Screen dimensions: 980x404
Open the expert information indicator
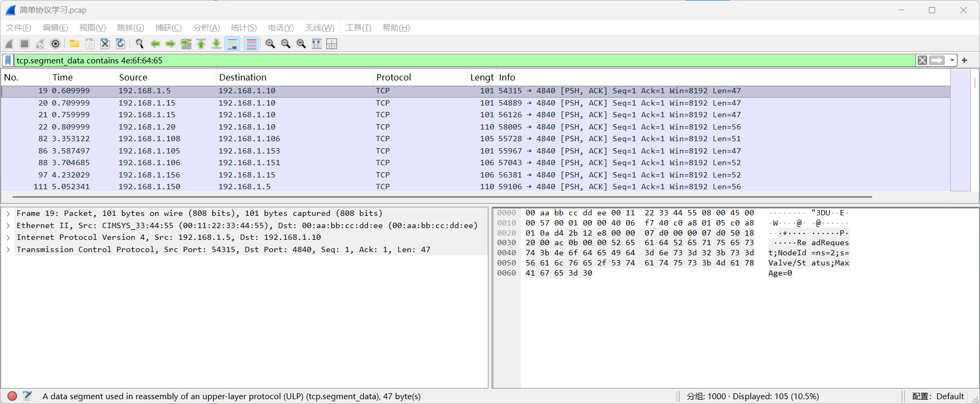(x=12, y=396)
